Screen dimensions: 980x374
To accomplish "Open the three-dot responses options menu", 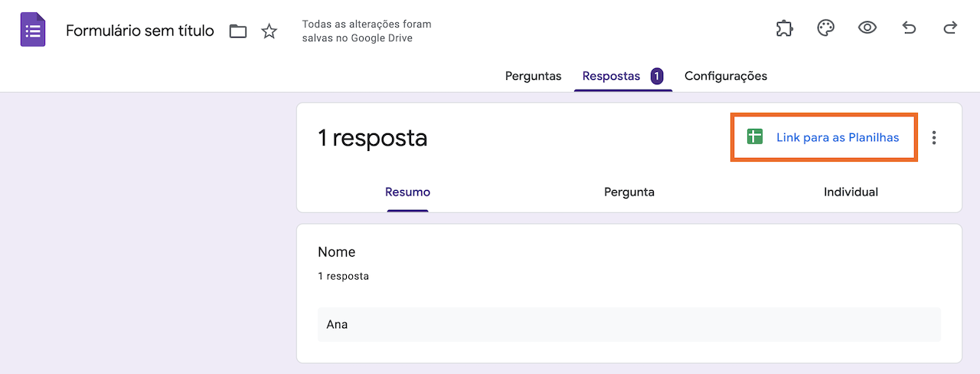I will click(x=934, y=138).
